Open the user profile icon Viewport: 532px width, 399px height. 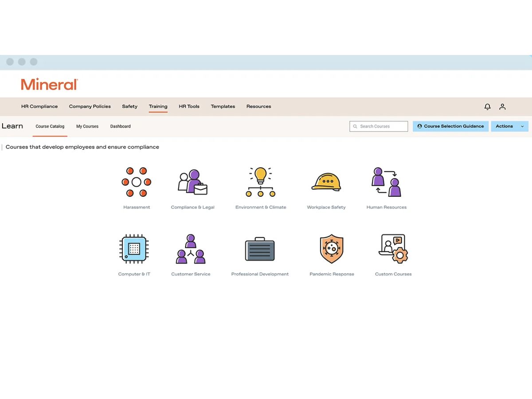pyautogui.click(x=502, y=107)
